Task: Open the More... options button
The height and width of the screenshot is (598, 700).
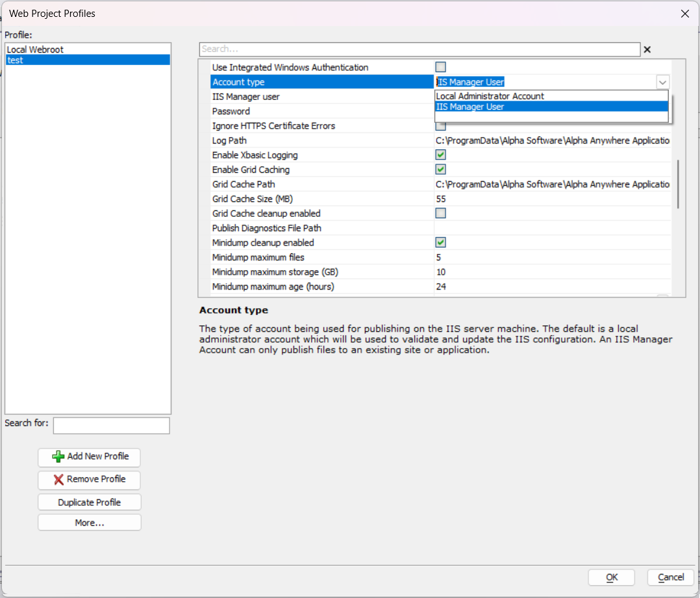Action: click(90, 523)
